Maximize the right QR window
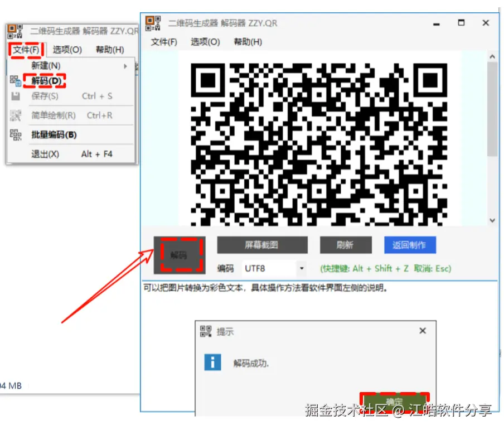Viewport: 504px width, 430px height. [461, 23]
